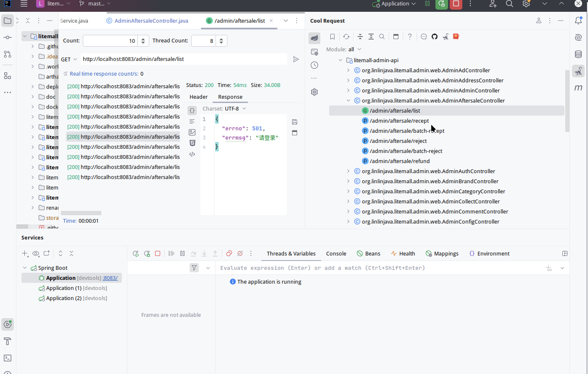Switch response view to HTML5 icon
The height and width of the screenshot is (374, 588).
[192, 143]
